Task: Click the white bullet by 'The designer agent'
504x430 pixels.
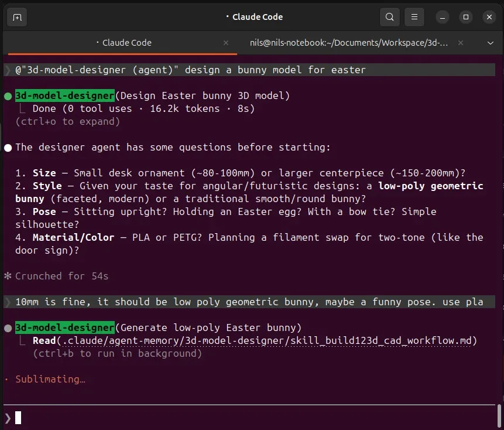Action: click(8, 148)
